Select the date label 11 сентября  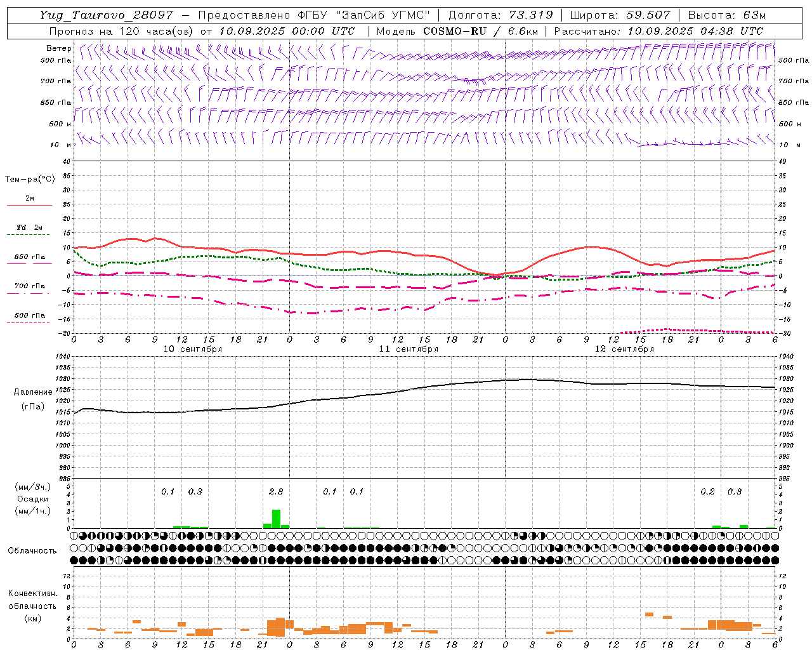pyautogui.click(x=409, y=349)
